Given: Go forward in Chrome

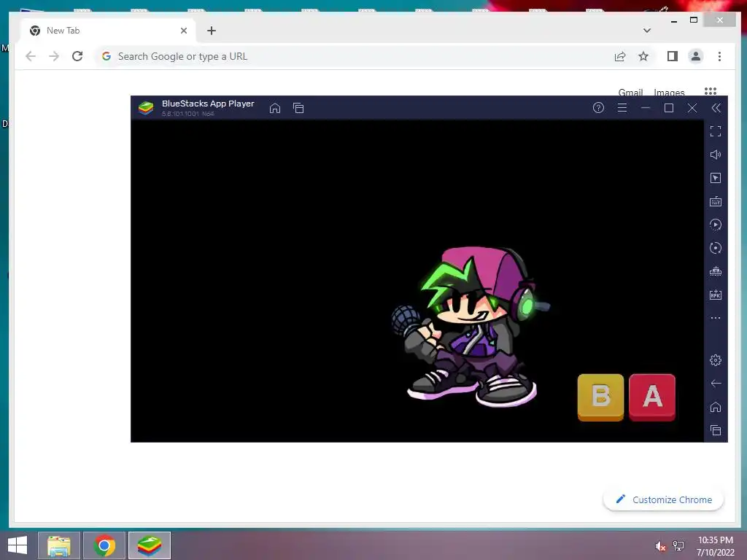Looking at the screenshot, I should coord(54,56).
